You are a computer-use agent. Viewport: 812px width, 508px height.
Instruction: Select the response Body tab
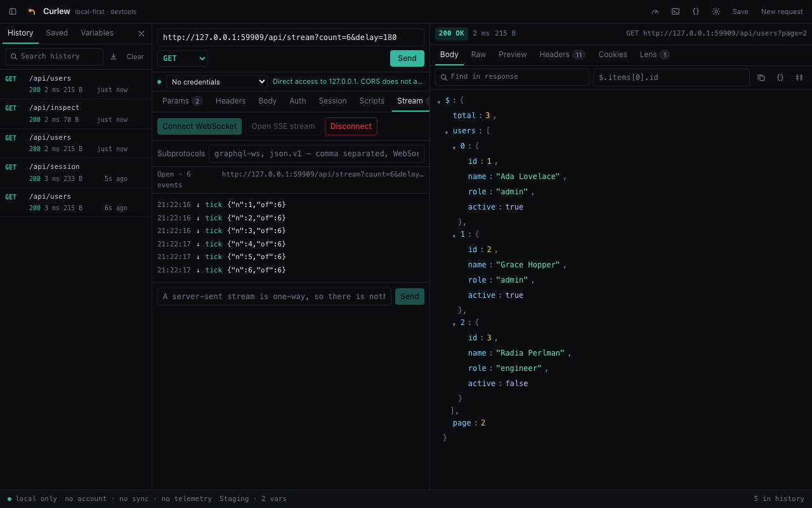(x=449, y=55)
